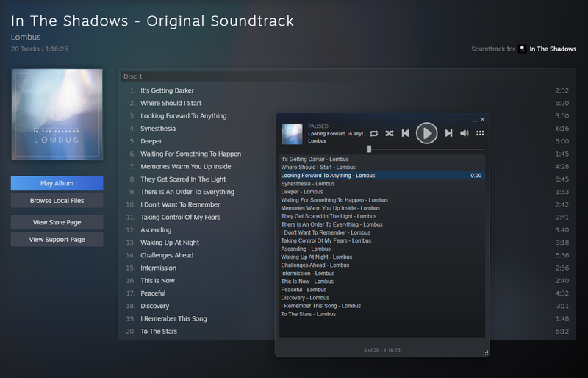Click the mini player album art thumbnail
The image size is (588, 378).
(292, 133)
